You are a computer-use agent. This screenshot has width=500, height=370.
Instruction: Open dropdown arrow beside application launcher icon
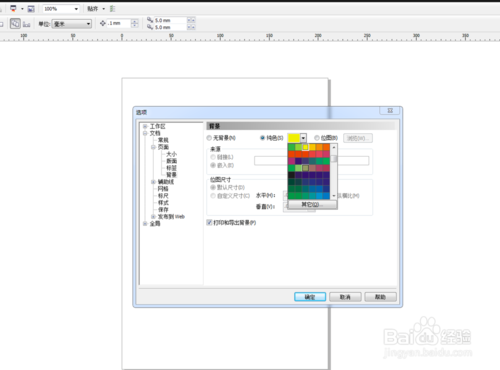[22, 9]
